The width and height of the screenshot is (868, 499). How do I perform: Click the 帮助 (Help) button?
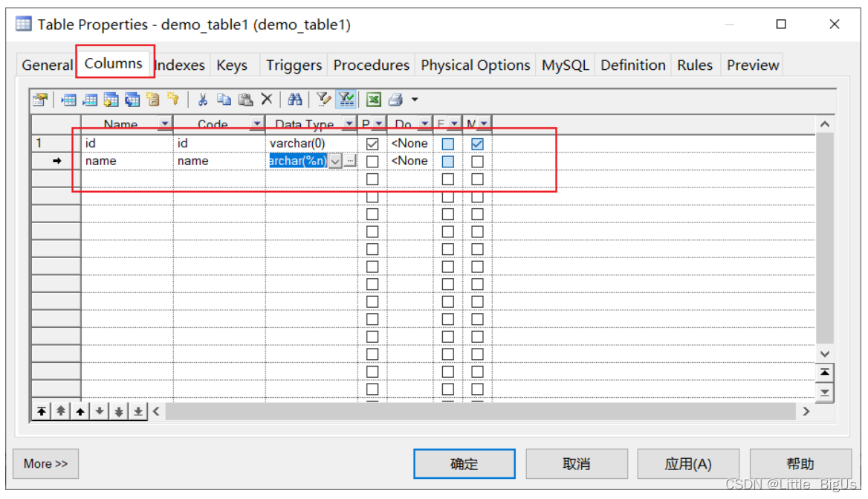pyautogui.click(x=800, y=464)
